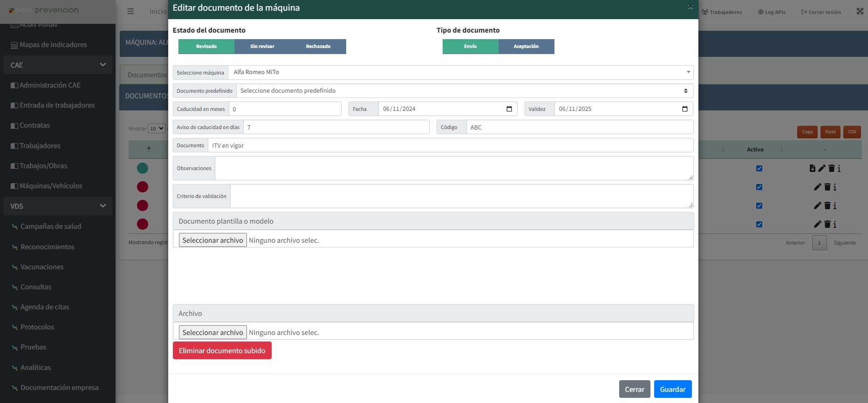Open Administración CAE sidebar entry
The height and width of the screenshot is (403, 868).
tap(50, 85)
